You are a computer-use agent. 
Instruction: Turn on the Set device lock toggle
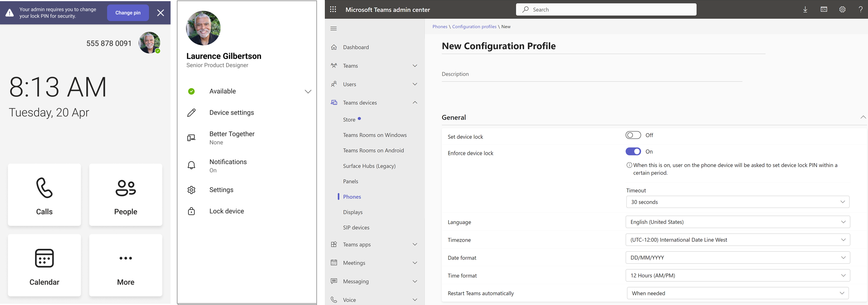pyautogui.click(x=633, y=135)
